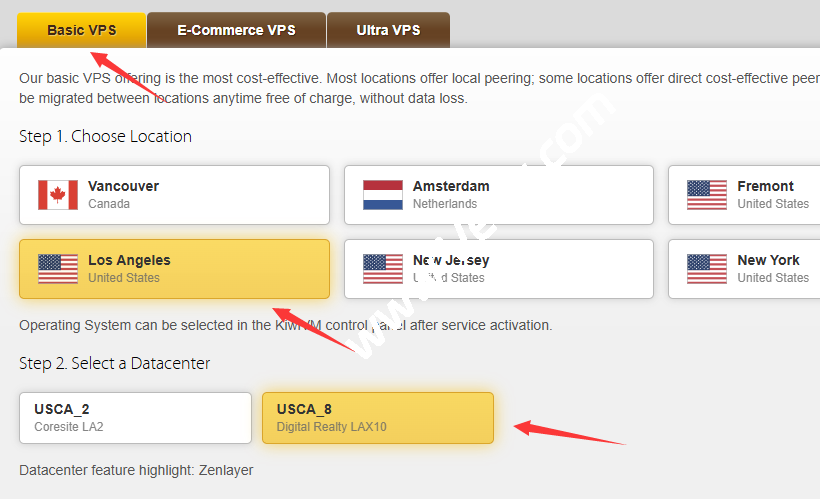Click the US flag beside Los Angeles
The width and height of the screenshot is (820, 499).
[x=58, y=269]
